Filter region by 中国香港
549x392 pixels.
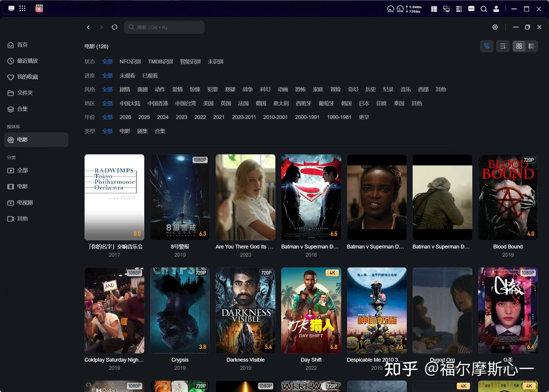(x=158, y=104)
